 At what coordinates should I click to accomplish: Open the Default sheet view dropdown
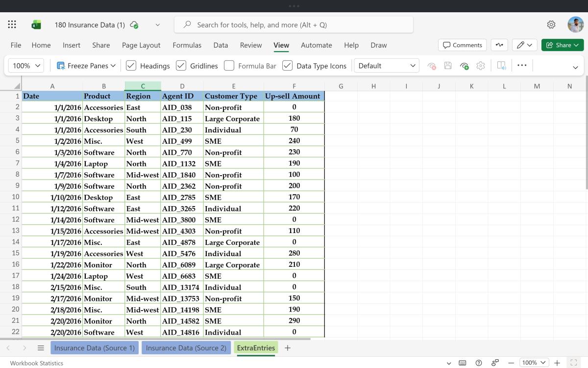pos(387,66)
